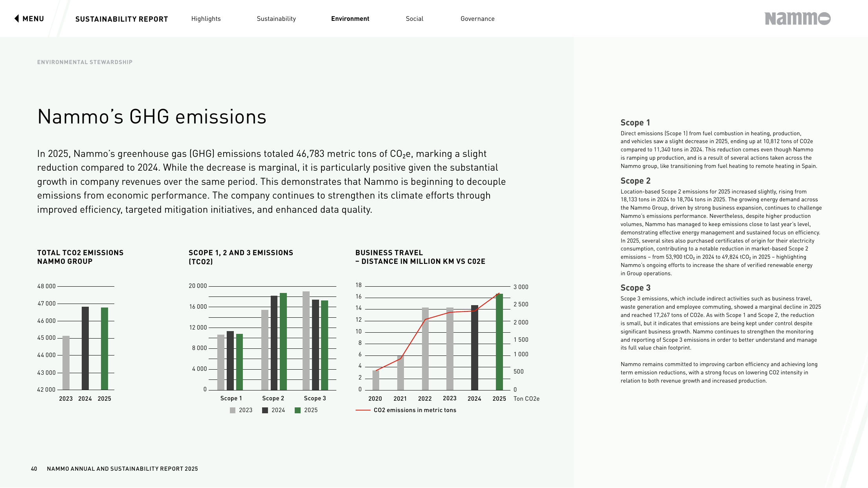Click the 2023 gray legend swatch

pos(233,410)
